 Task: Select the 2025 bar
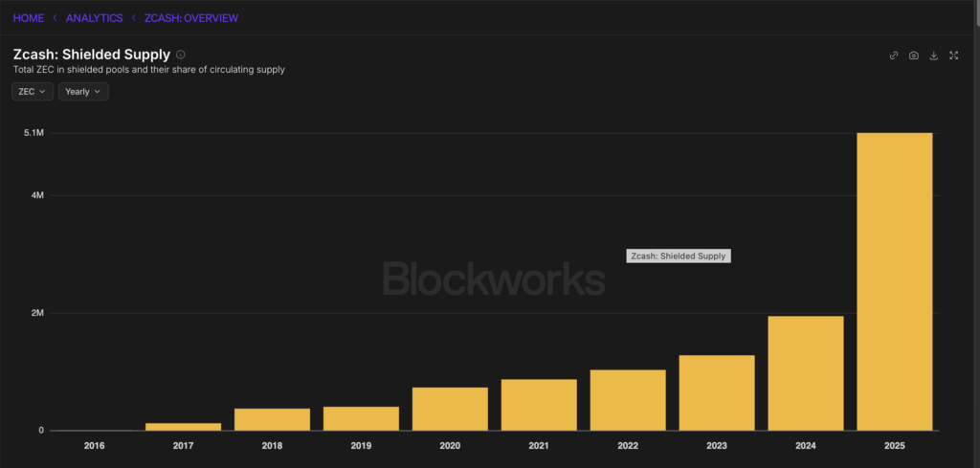(x=895, y=281)
